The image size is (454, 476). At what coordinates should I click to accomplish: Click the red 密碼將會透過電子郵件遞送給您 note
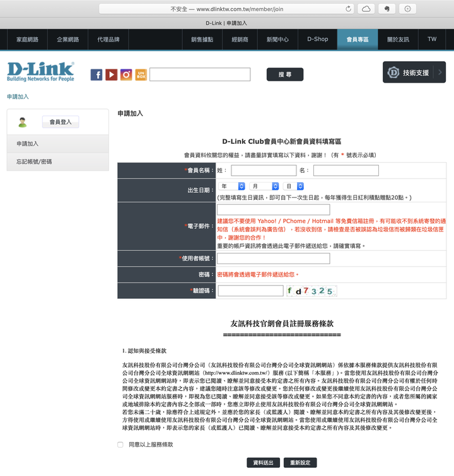(258, 274)
